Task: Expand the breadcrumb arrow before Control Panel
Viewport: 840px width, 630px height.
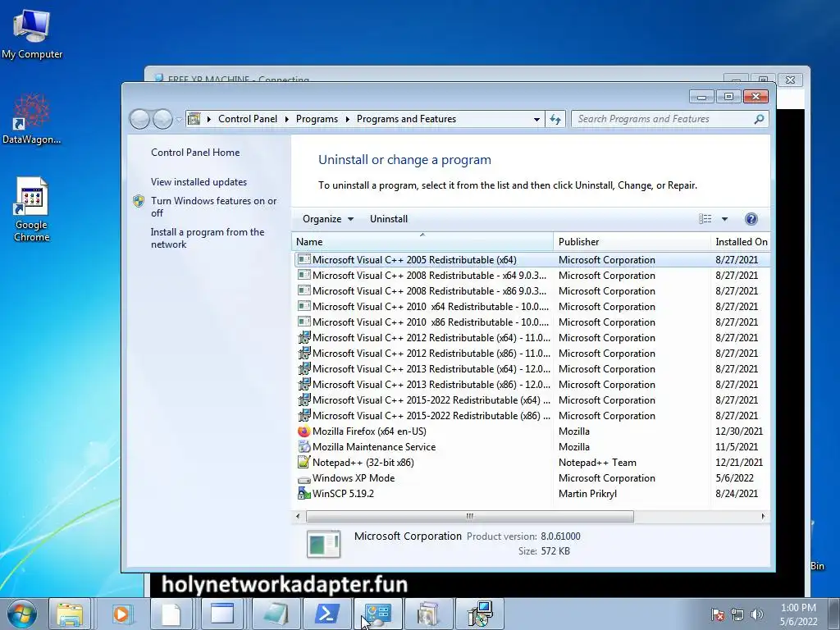Action: coord(209,119)
